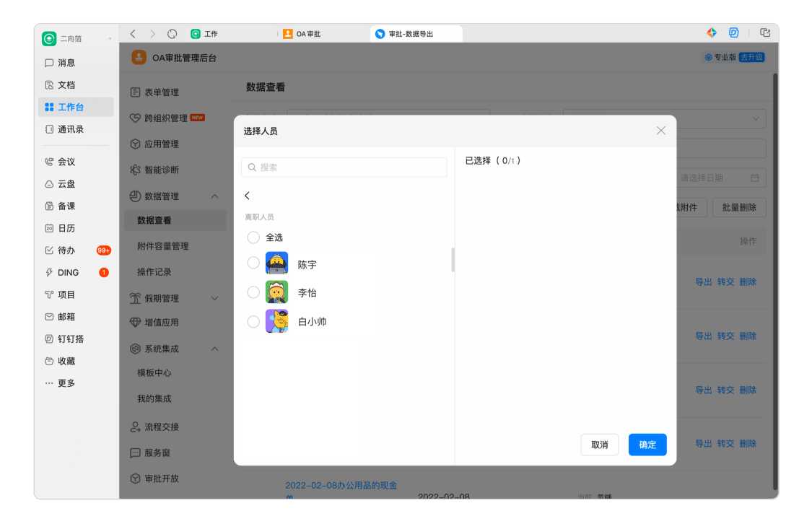Open the 日历 calendar icon
Screen dimensions: 812x524
tap(49, 228)
